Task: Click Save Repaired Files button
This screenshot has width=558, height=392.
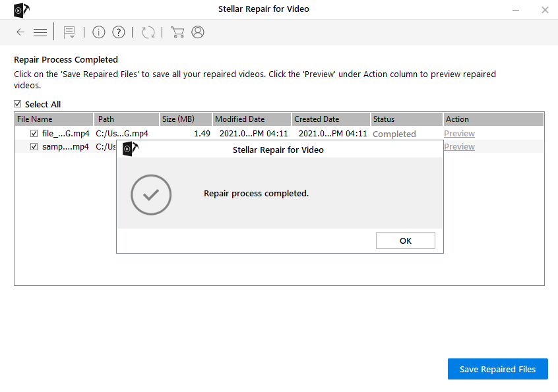Action: 497,369
